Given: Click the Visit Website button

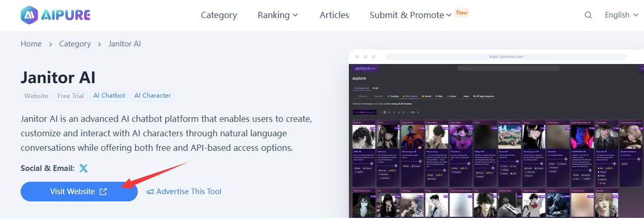Looking at the screenshot, I should tap(79, 192).
